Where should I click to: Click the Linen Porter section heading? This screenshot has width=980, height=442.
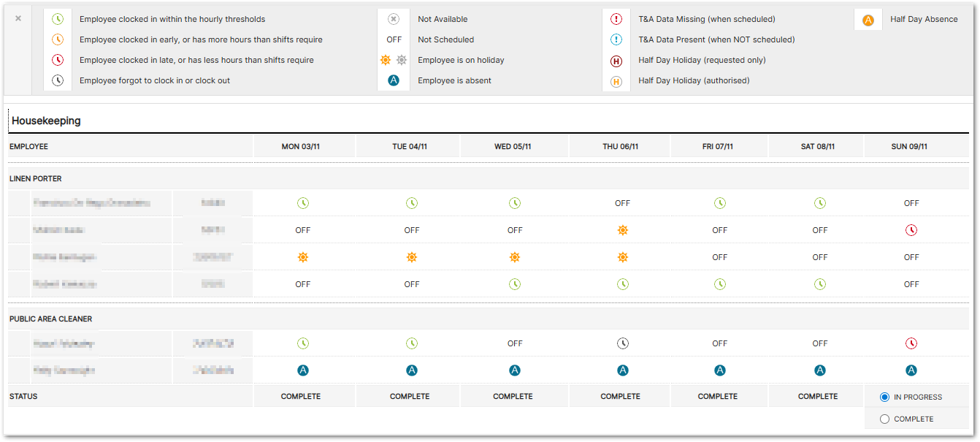click(36, 179)
